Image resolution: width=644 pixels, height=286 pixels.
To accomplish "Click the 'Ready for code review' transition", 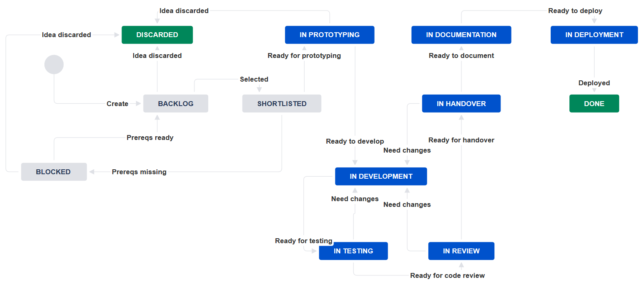I will click(x=447, y=275).
